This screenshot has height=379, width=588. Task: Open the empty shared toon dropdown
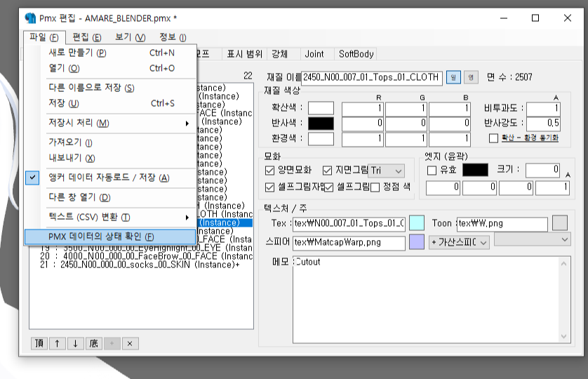(x=533, y=239)
